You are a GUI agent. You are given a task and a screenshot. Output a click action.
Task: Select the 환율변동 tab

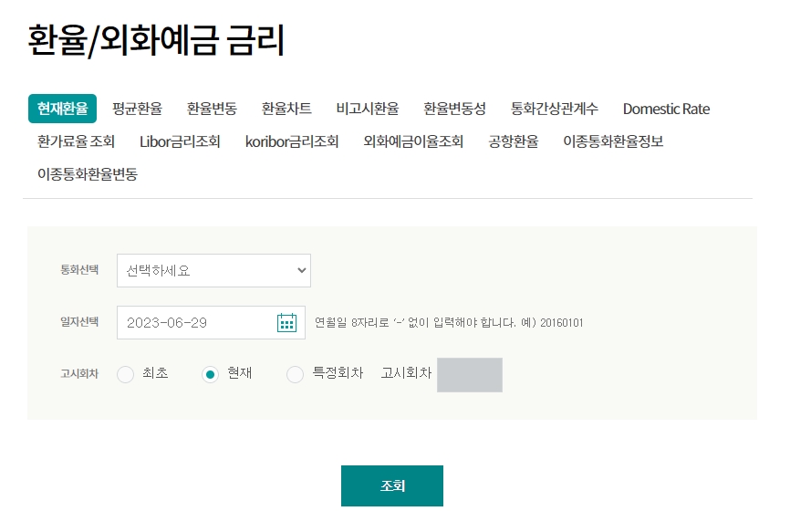click(x=210, y=109)
